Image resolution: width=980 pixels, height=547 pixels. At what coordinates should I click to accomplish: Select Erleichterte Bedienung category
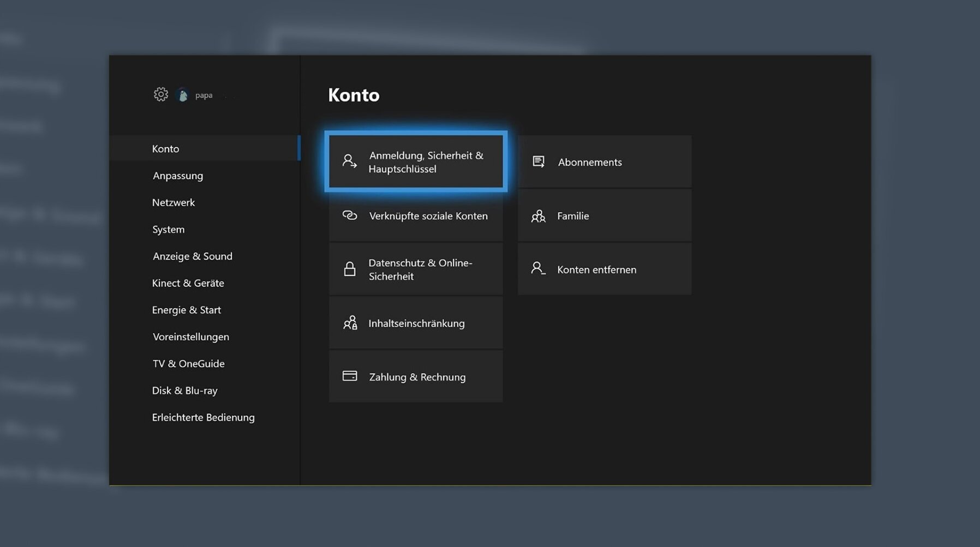203,417
